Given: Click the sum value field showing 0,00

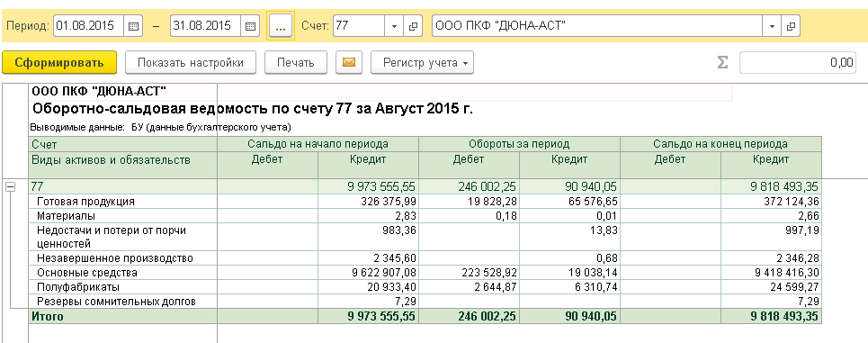Looking at the screenshot, I should pos(798,63).
